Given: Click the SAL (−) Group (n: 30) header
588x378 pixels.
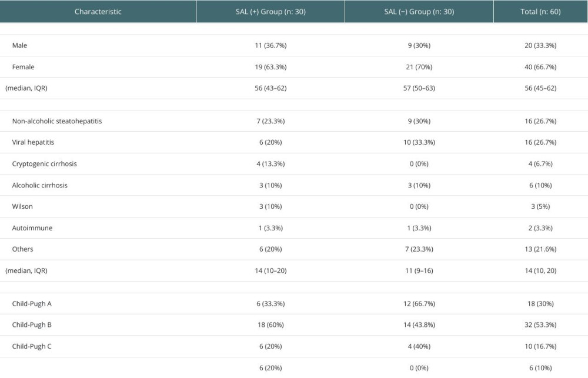Looking at the screenshot, I should click(x=419, y=12).
